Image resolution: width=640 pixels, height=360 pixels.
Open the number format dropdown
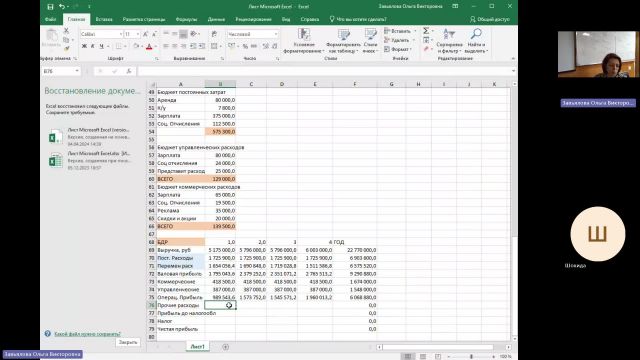coord(276,34)
